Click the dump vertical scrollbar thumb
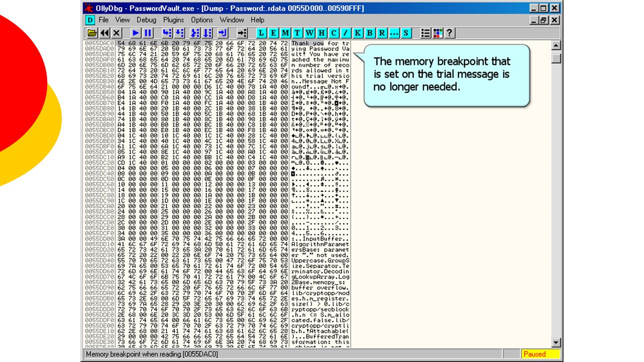Image resolution: width=644 pixels, height=362 pixels. point(556,57)
